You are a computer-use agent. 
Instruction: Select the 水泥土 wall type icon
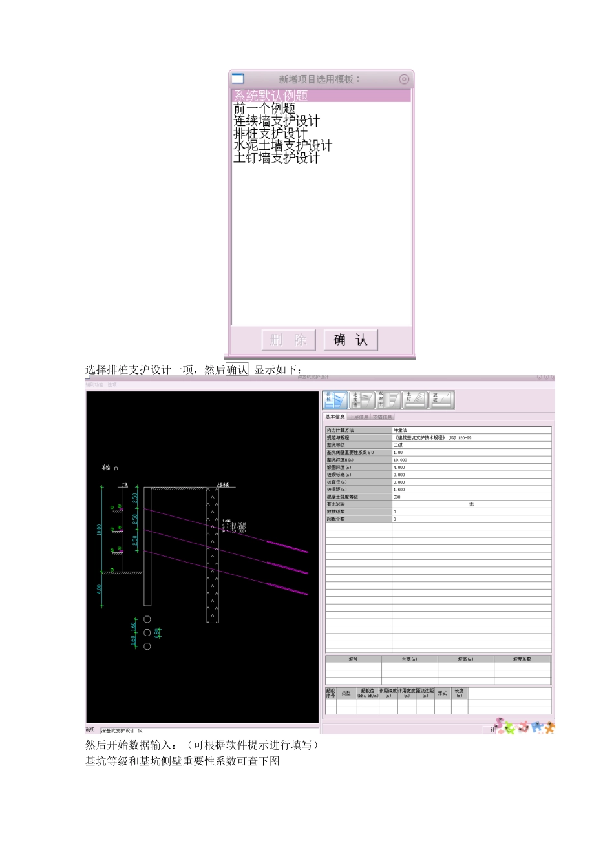[388, 400]
